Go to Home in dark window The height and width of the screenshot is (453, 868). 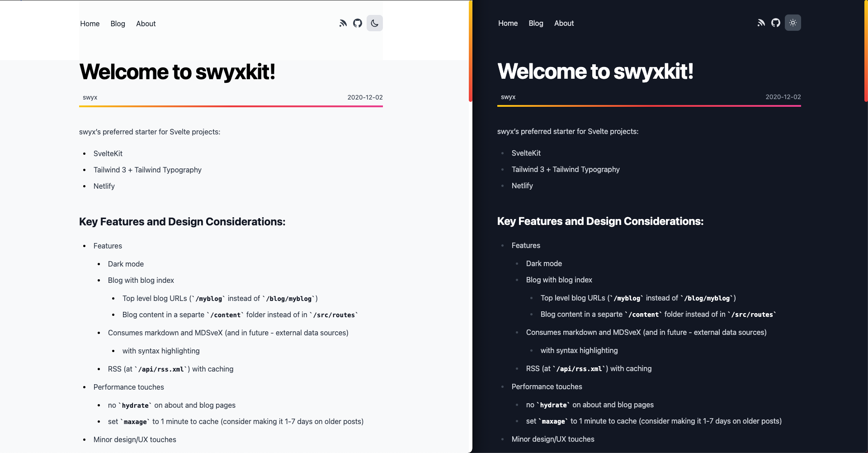pyautogui.click(x=508, y=23)
